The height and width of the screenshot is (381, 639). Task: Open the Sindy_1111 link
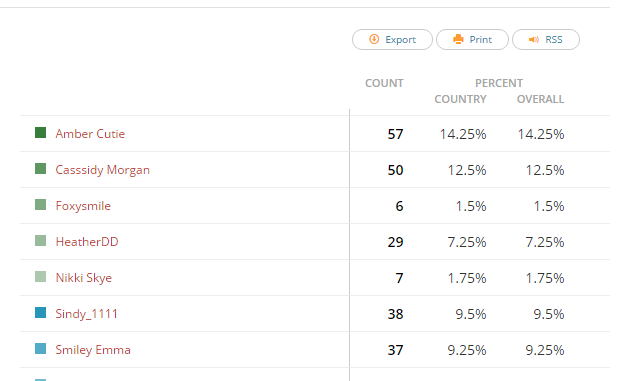coord(86,314)
